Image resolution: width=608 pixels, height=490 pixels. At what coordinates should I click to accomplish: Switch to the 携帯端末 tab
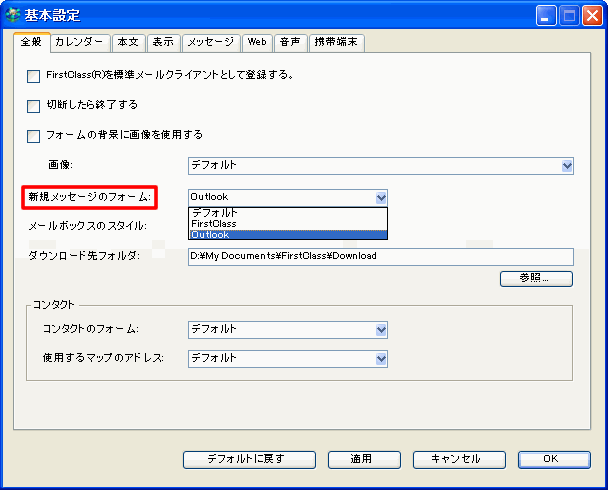[x=336, y=42]
